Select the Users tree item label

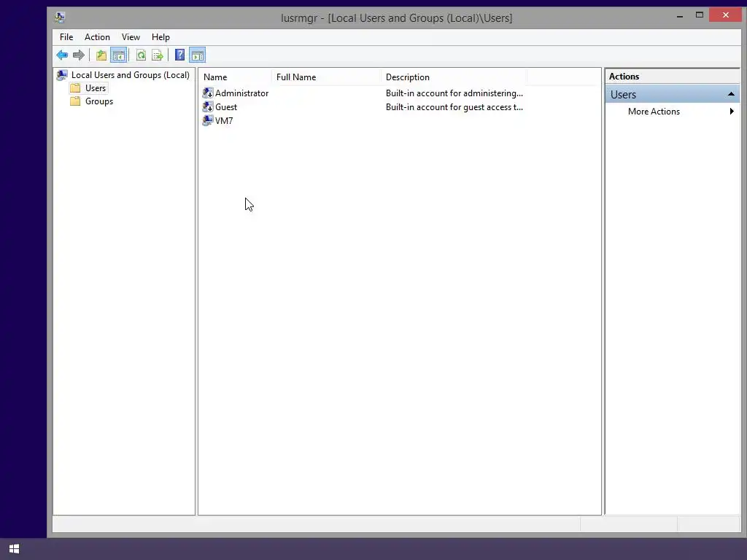click(96, 88)
